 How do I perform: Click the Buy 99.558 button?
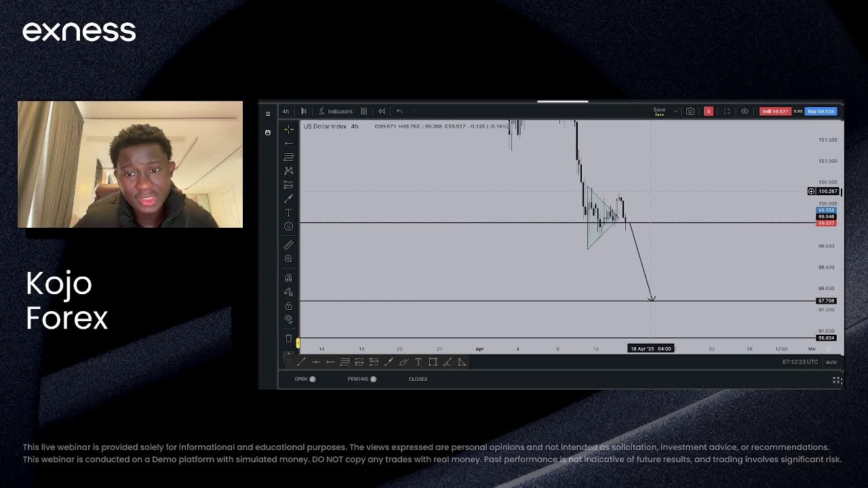pyautogui.click(x=821, y=111)
